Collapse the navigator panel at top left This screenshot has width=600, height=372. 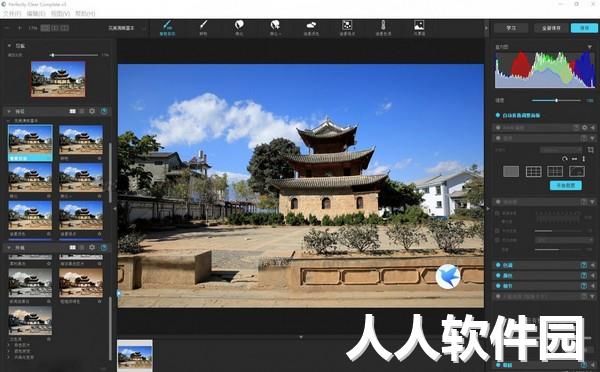coord(9,46)
